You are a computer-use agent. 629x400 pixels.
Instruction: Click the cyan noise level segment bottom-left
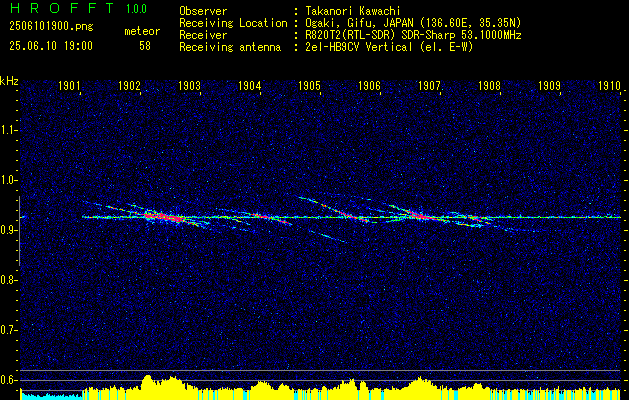(x=51, y=396)
